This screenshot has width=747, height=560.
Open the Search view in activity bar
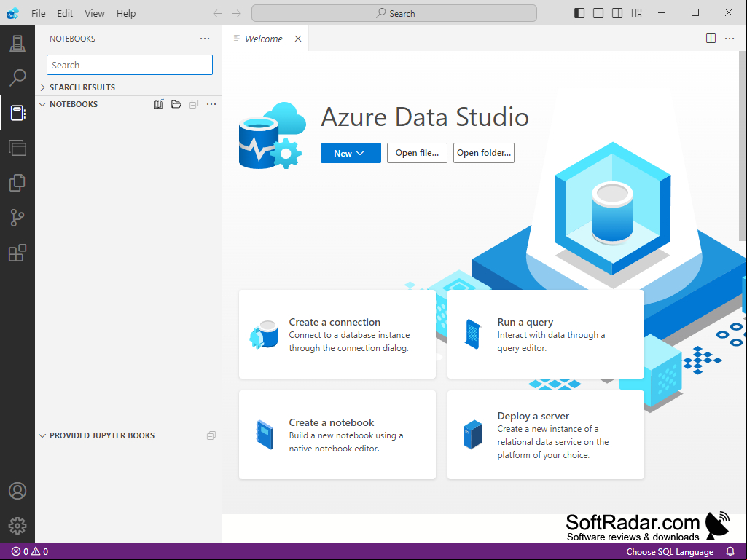[17, 78]
